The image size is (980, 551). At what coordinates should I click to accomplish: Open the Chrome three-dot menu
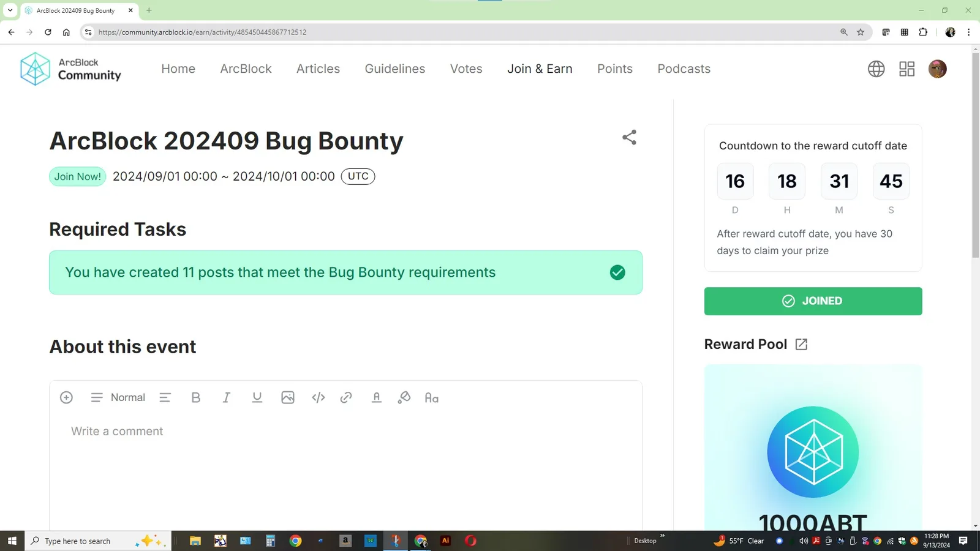(x=968, y=32)
